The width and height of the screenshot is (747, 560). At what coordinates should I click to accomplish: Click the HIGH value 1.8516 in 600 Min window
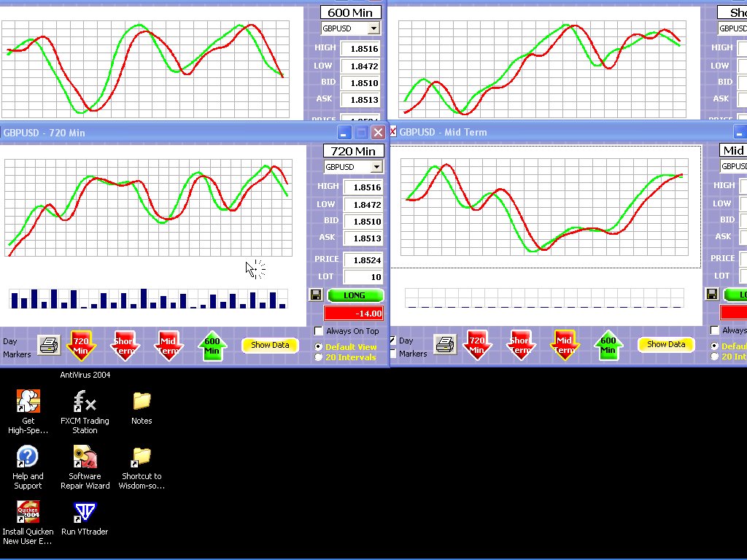(360, 49)
